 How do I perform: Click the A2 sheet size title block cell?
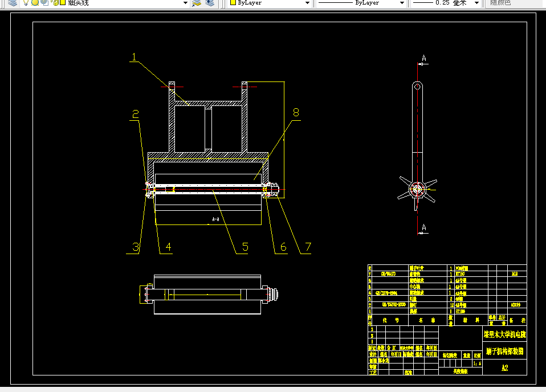(x=504, y=367)
